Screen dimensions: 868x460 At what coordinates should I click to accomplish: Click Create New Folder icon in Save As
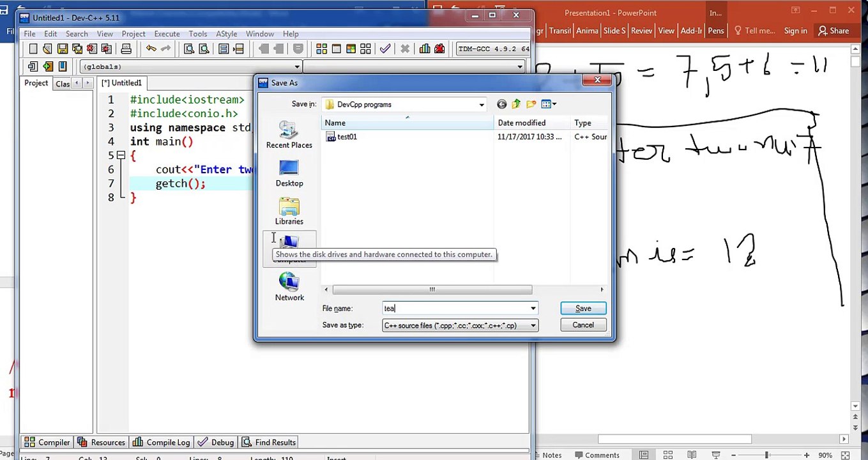tap(531, 104)
